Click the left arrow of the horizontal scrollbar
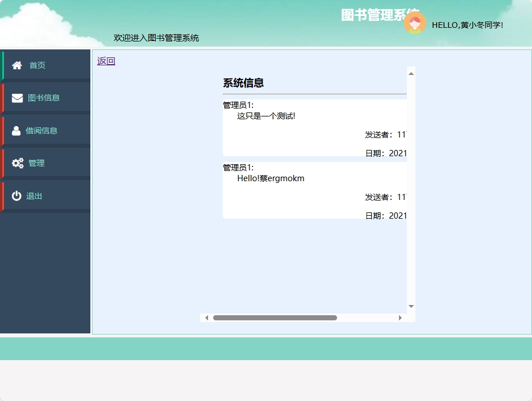This screenshot has width=532, height=401. coord(206,318)
